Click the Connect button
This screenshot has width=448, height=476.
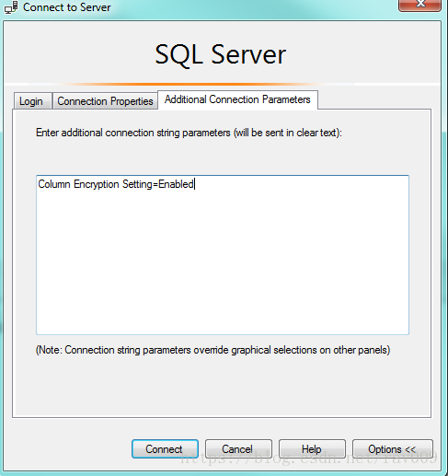(x=165, y=449)
